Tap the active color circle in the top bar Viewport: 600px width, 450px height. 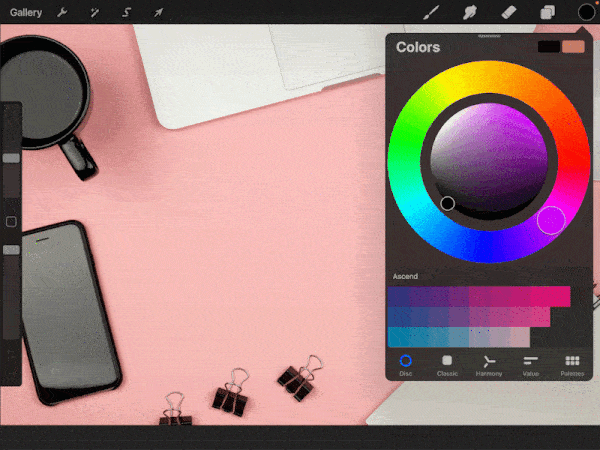tap(586, 12)
